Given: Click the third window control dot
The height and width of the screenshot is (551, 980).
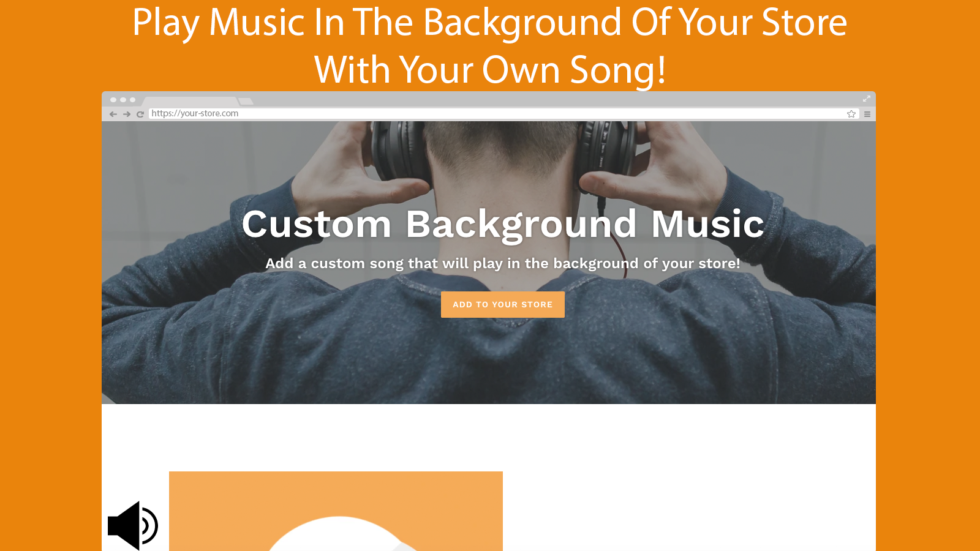Looking at the screenshot, I should point(132,100).
